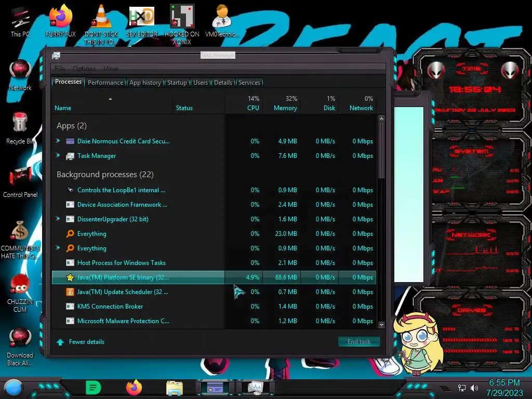Open the green notes app on the taskbar
The height and width of the screenshot is (399, 532).
[x=94, y=388]
